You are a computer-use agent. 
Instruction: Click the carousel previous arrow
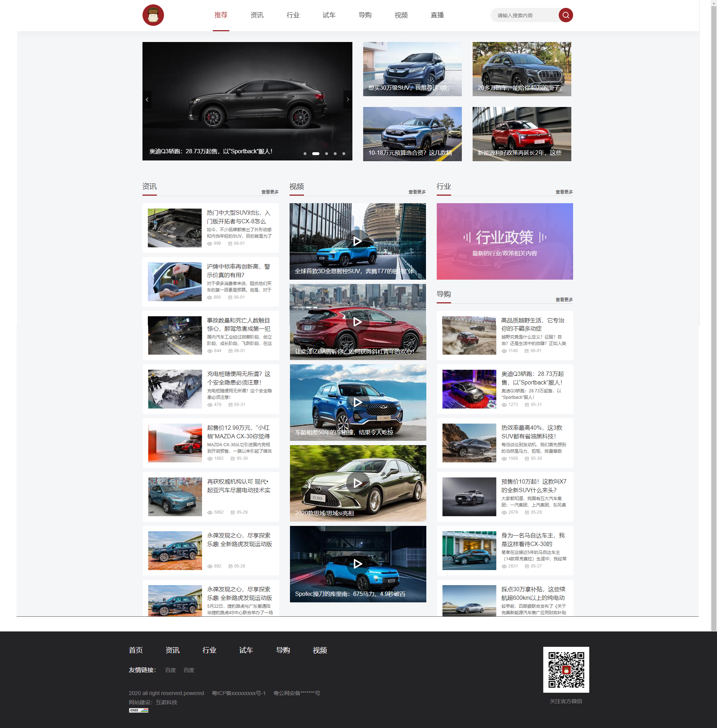tap(147, 99)
